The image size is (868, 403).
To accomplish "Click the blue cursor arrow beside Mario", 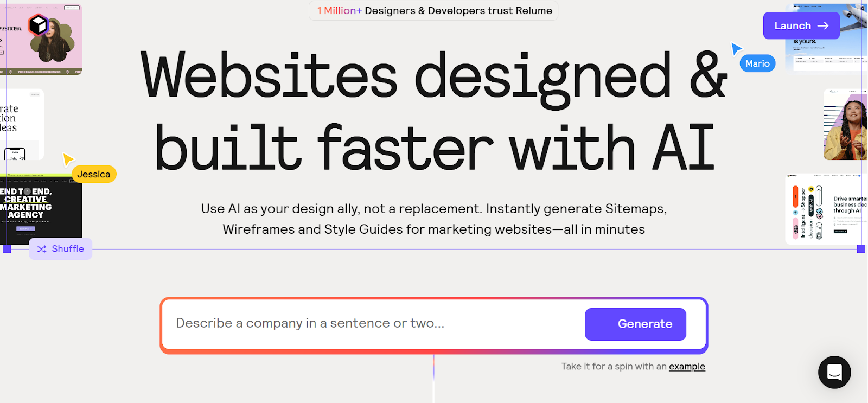I will 736,48.
